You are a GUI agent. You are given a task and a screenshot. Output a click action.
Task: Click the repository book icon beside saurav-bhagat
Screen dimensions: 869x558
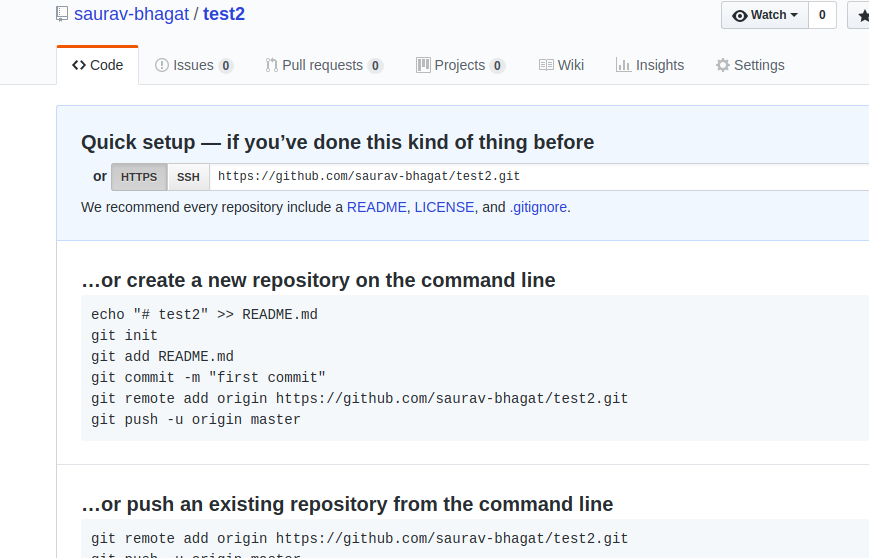coord(62,14)
